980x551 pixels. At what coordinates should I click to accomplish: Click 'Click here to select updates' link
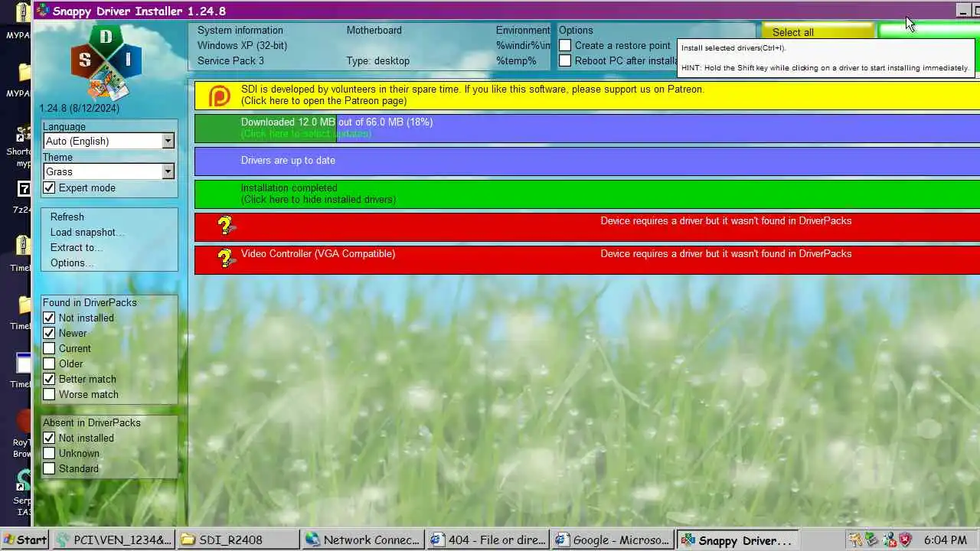click(x=306, y=134)
